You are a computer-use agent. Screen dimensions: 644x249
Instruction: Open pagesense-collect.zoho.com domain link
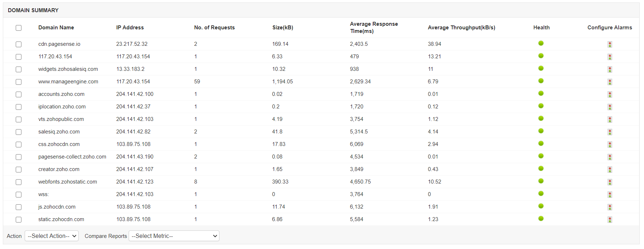point(72,157)
